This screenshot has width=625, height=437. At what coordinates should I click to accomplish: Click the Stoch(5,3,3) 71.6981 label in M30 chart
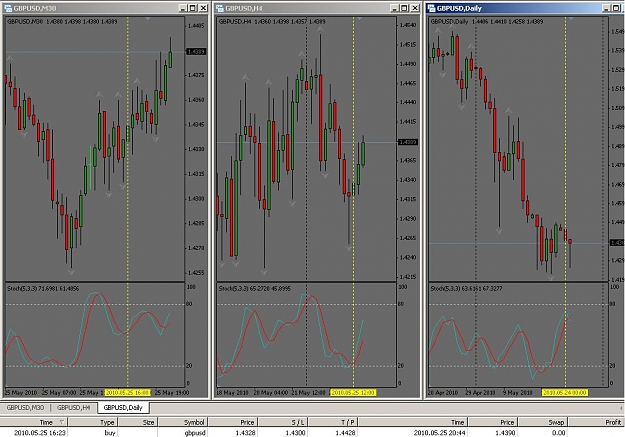43,288
